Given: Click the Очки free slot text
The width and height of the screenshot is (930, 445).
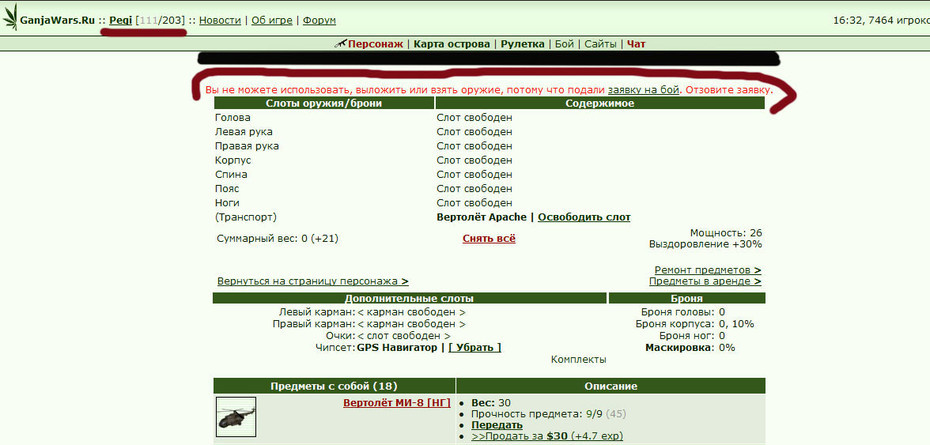Looking at the screenshot, I should tap(404, 336).
